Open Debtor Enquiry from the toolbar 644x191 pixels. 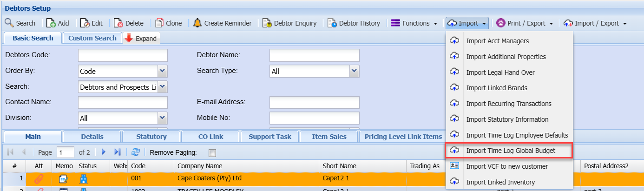(267, 23)
